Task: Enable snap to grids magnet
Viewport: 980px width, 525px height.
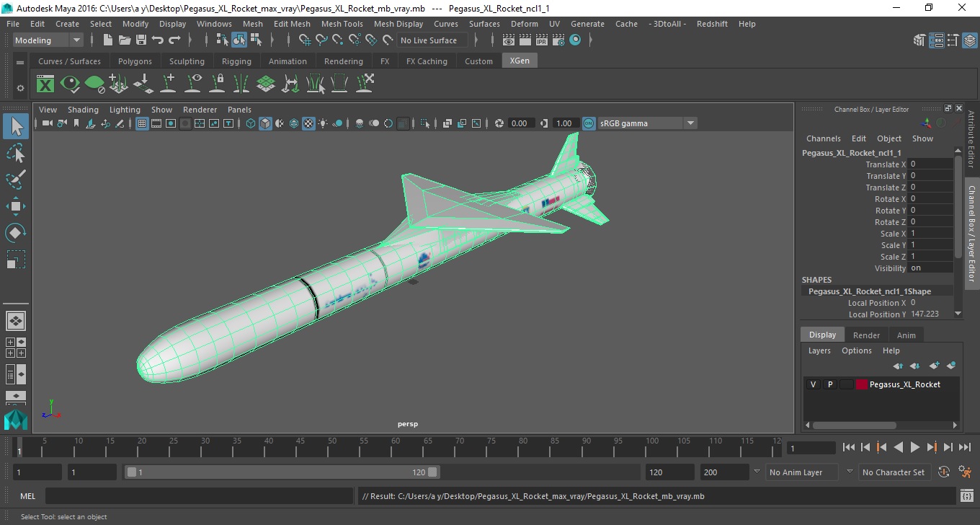Action: pyautogui.click(x=305, y=40)
